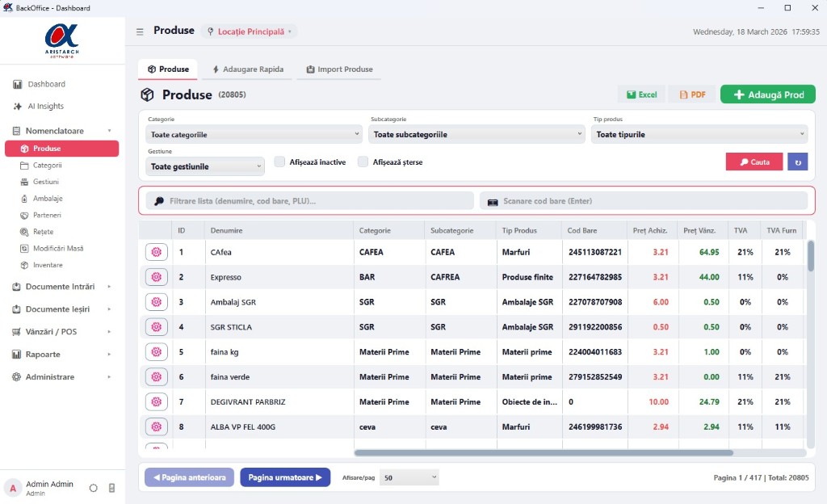
Task: Open Locație Principală location selector
Action: (249, 31)
